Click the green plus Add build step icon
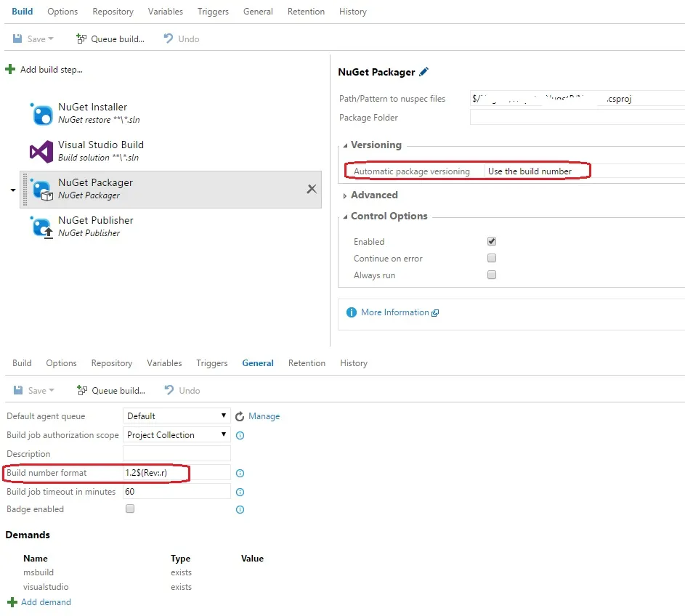Viewport: 685px width, 616px height. tap(10, 70)
